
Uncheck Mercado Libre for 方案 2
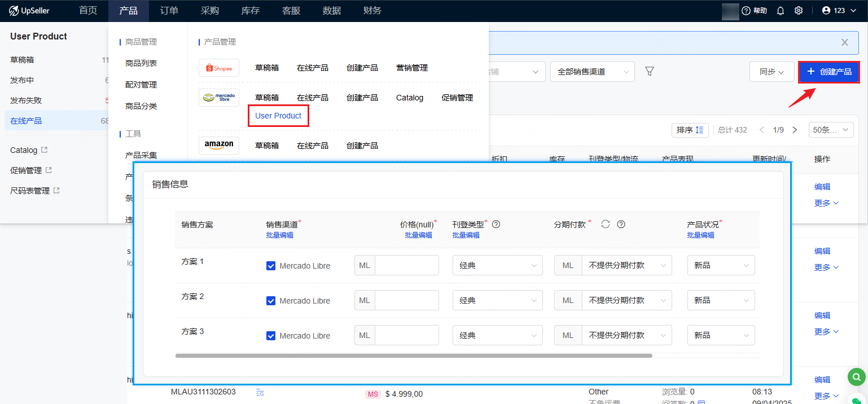271,301
